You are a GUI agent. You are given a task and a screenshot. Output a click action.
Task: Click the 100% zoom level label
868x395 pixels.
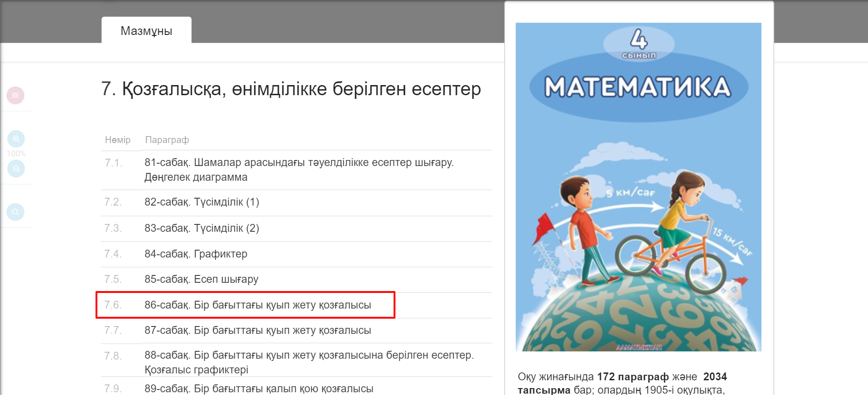tap(16, 154)
